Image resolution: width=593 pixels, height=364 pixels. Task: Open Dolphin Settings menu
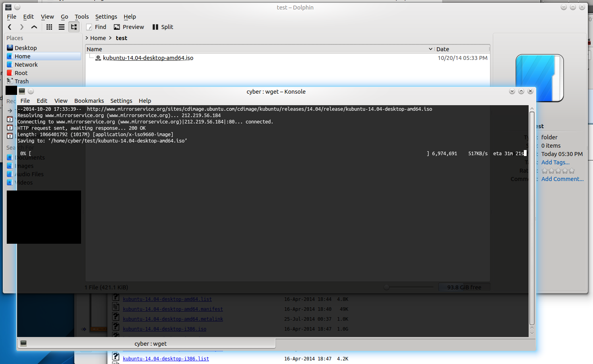click(106, 17)
